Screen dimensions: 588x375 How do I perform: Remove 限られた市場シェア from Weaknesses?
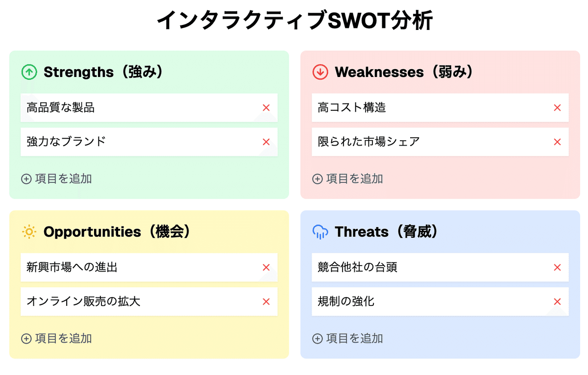pos(557,142)
